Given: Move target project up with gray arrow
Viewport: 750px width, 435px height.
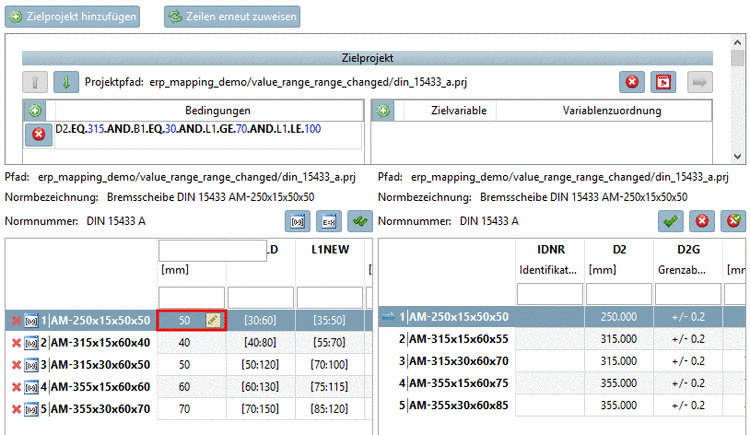Looking at the screenshot, I should click(x=35, y=82).
